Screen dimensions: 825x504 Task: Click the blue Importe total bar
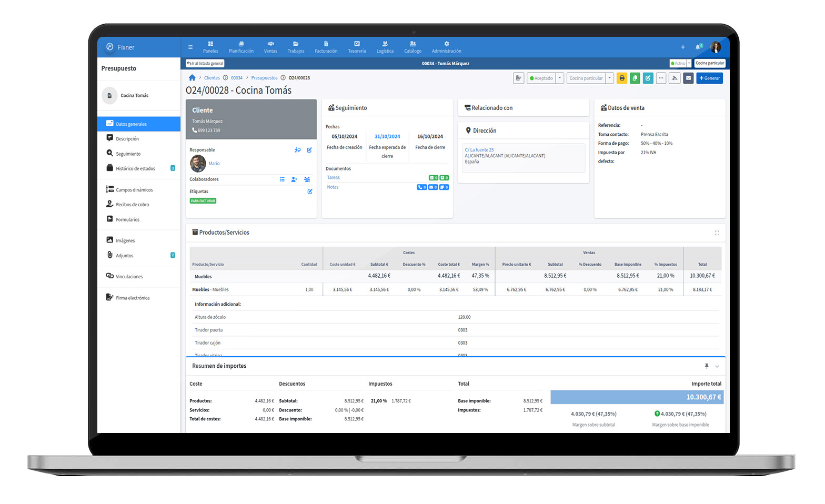click(637, 397)
